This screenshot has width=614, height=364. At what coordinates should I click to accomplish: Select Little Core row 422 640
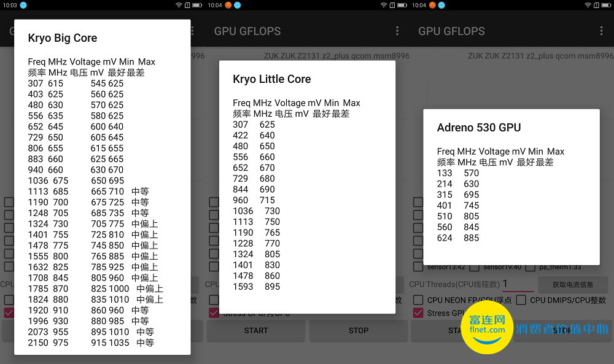point(254,136)
